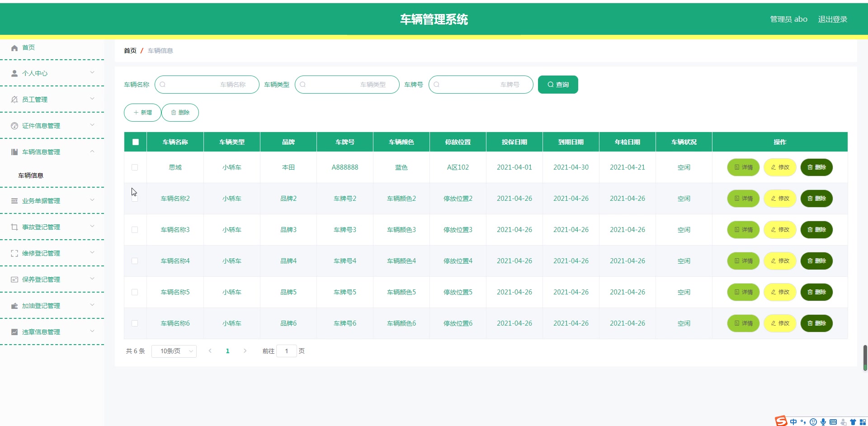This screenshot has height=426, width=868.
Task: Click the search icon inside 车牌号 field
Action: point(437,85)
